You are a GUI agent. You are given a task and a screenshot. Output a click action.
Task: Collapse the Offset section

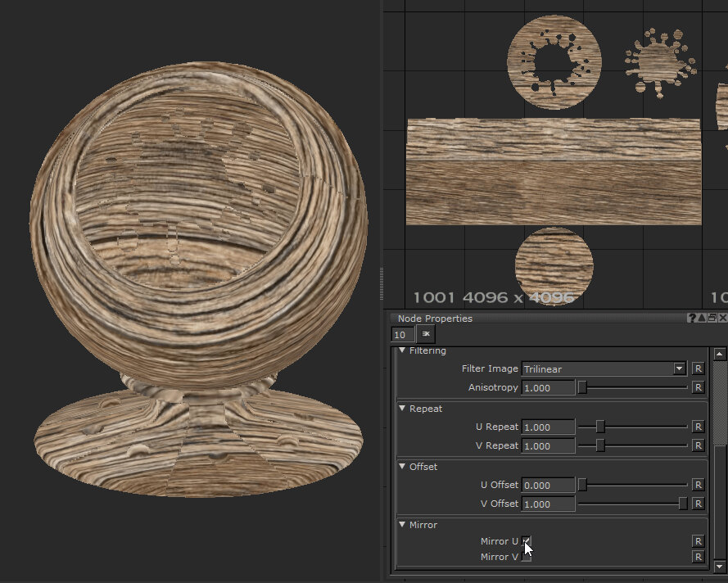click(x=402, y=467)
